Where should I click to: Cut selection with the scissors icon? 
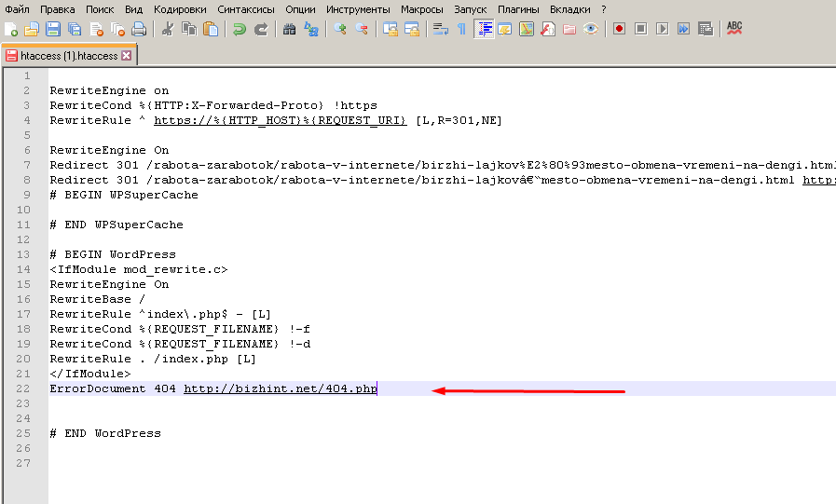pos(168,29)
